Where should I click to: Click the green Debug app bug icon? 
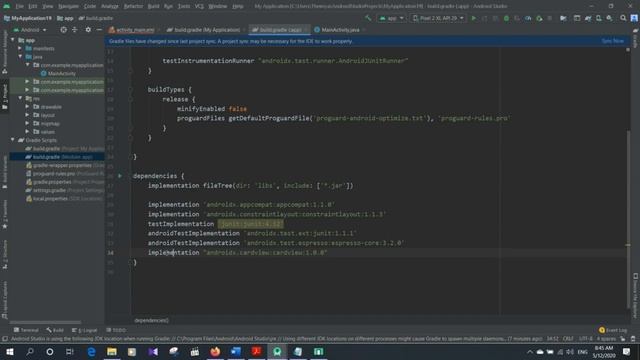click(x=506, y=18)
